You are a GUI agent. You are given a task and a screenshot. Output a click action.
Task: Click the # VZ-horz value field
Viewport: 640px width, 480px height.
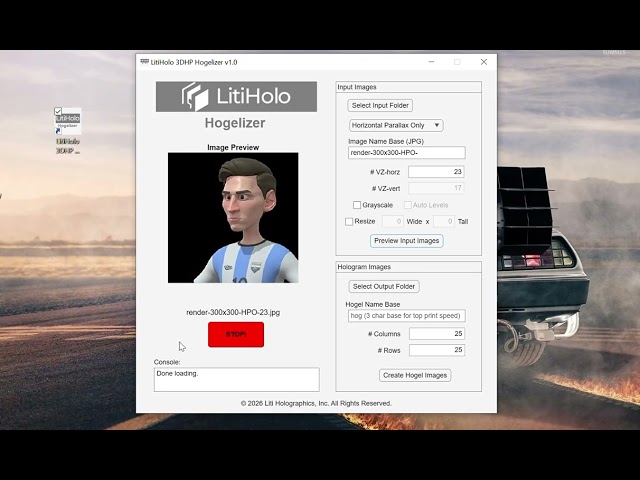point(436,172)
